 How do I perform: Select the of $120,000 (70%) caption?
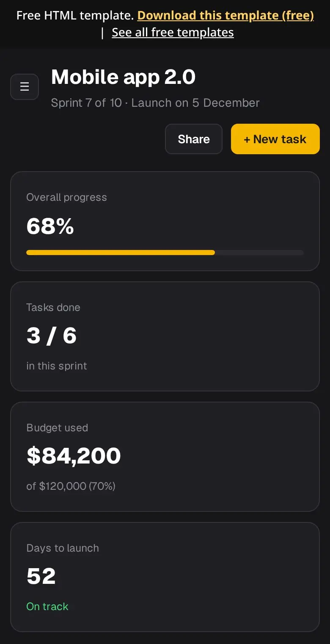point(71,486)
